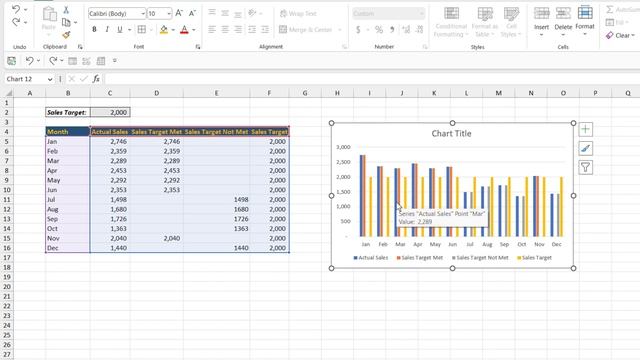This screenshot has height=360, width=640.
Task: Click the Paste clipboard icon
Action: (x=49, y=15)
